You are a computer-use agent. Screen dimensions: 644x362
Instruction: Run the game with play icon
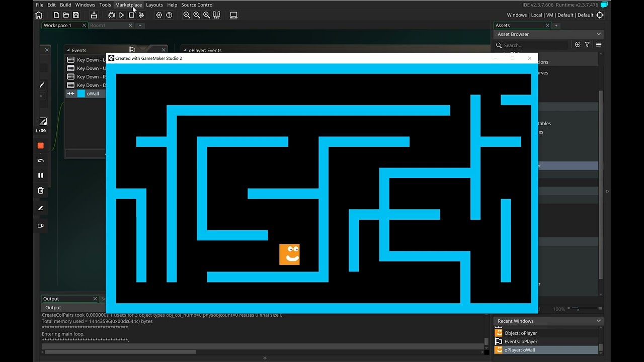click(x=122, y=15)
